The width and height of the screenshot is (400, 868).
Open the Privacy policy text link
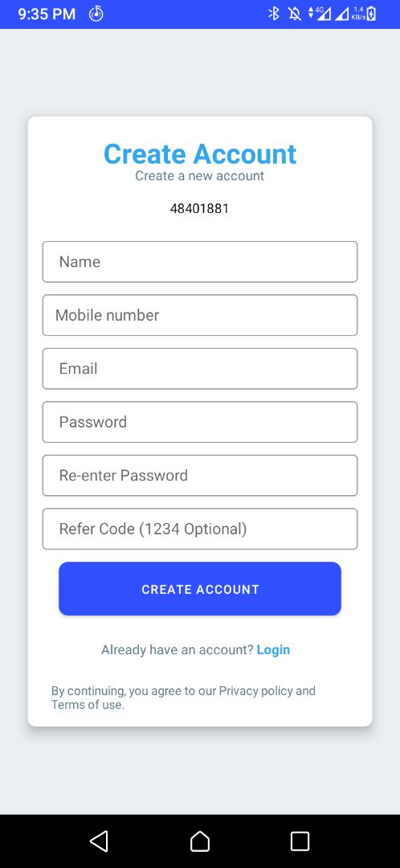(255, 691)
